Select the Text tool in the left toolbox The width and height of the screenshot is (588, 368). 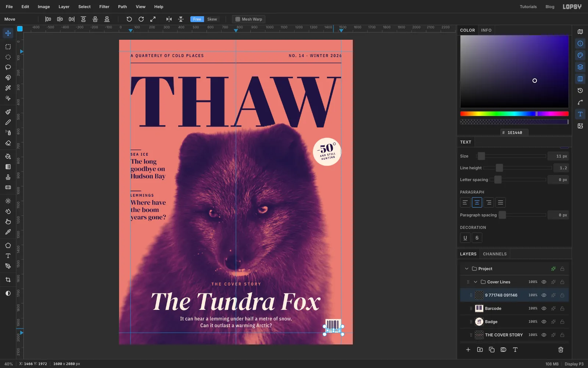[x=8, y=256]
